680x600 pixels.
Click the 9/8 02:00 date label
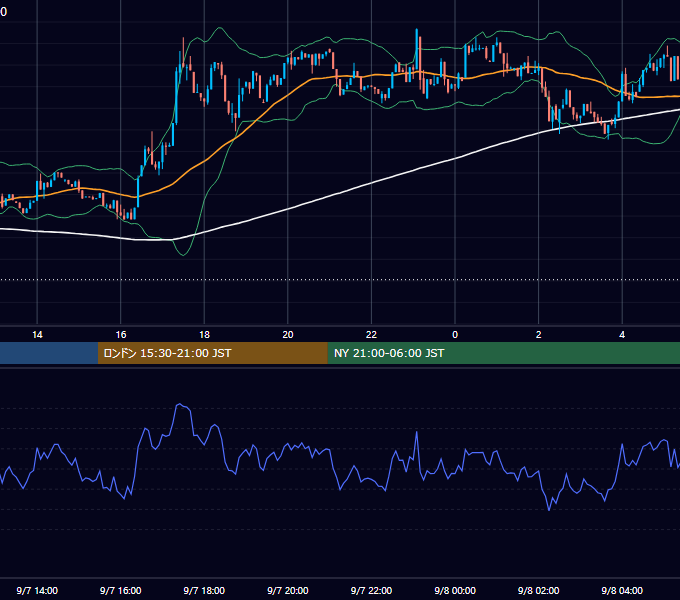click(x=539, y=590)
